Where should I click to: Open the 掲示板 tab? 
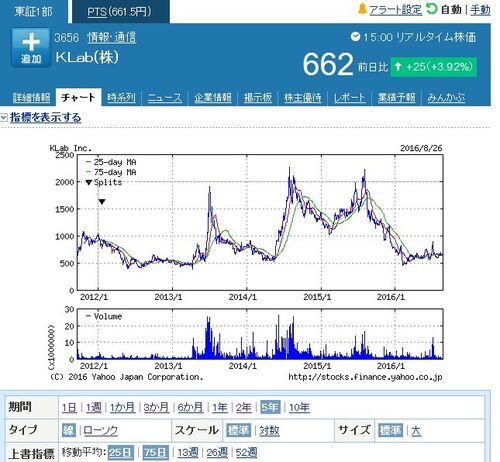coord(258,98)
